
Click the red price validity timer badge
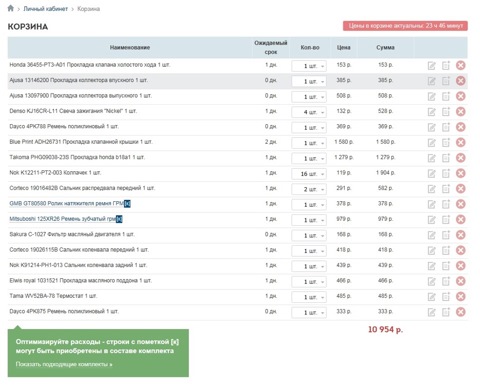[x=405, y=26]
